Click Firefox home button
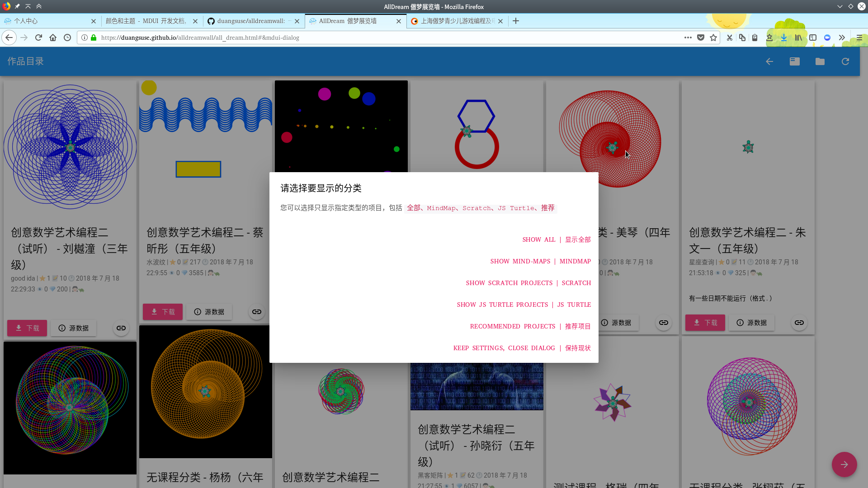Screen dimensions: 868x488 pos(53,38)
